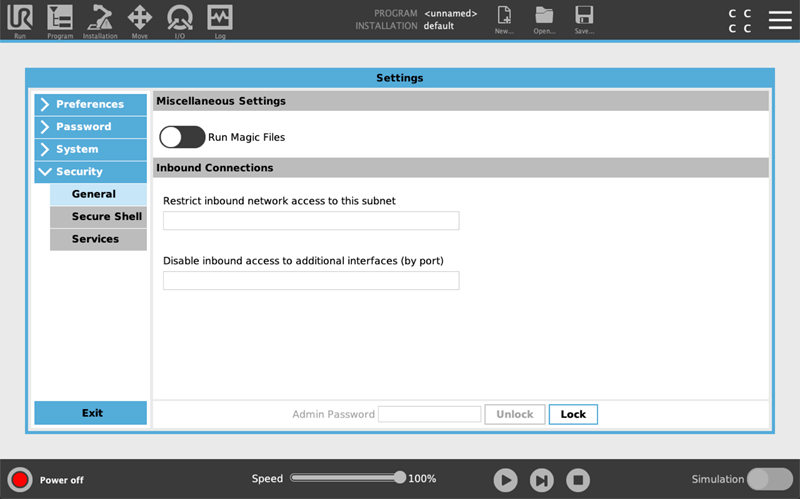Click the Open folder icon

tap(544, 16)
